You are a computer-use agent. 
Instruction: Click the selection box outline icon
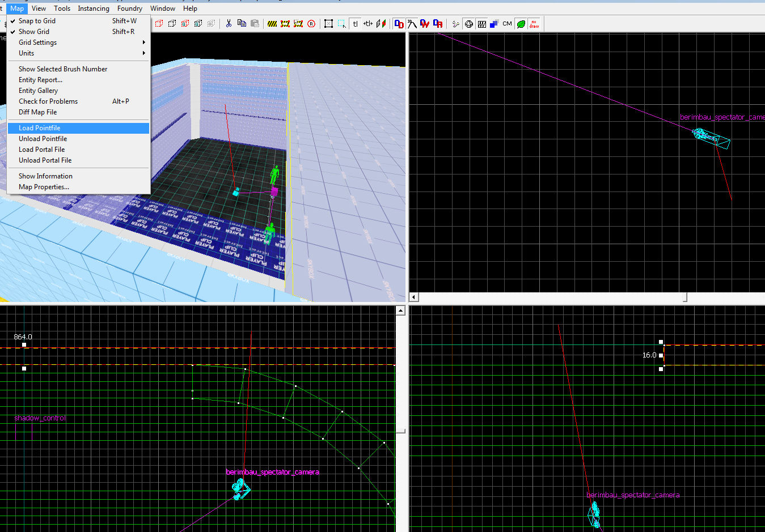pyautogui.click(x=328, y=23)
